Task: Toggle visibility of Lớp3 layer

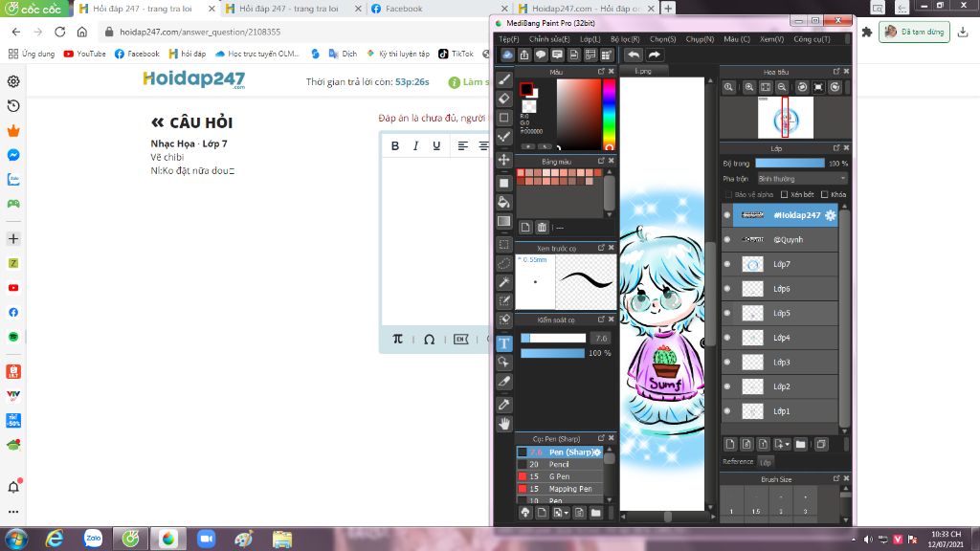Action: click(x=727, y=362)
